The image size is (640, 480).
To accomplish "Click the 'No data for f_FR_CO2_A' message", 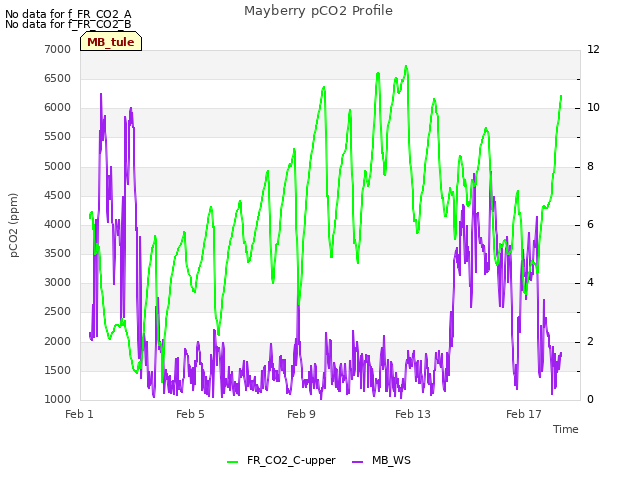I will 68,14.
